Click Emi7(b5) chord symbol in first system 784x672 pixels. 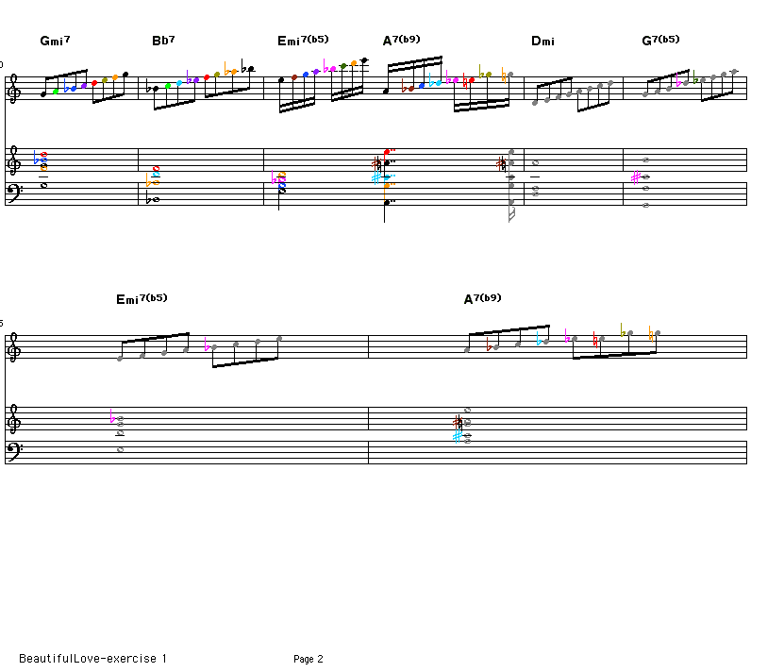pos(302,41)
